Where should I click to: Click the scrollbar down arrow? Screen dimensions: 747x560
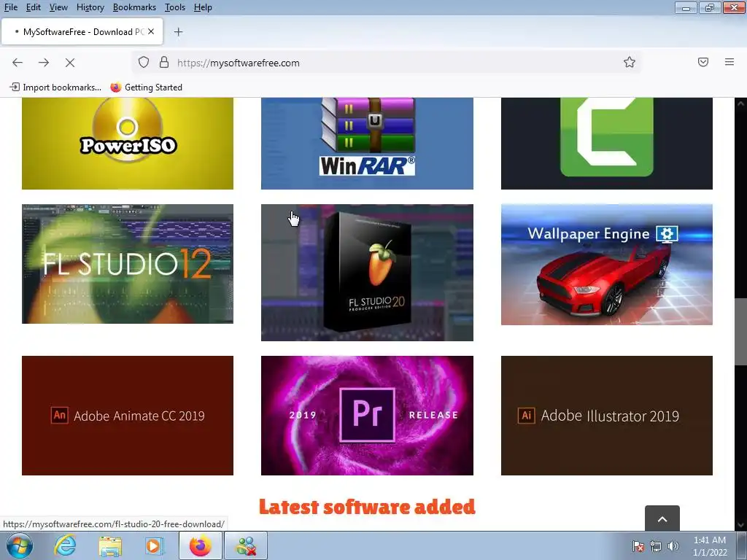click(740, 525)
